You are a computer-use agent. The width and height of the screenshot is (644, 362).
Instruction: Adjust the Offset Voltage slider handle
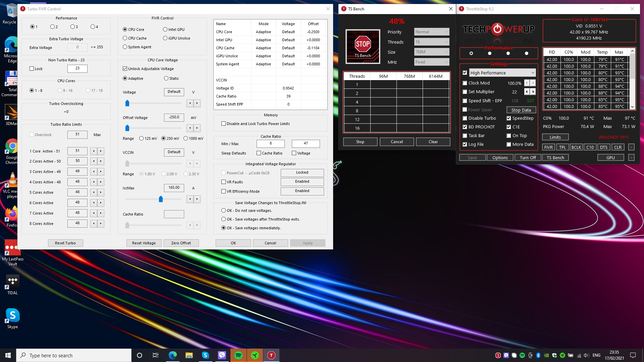coord(127,128)
